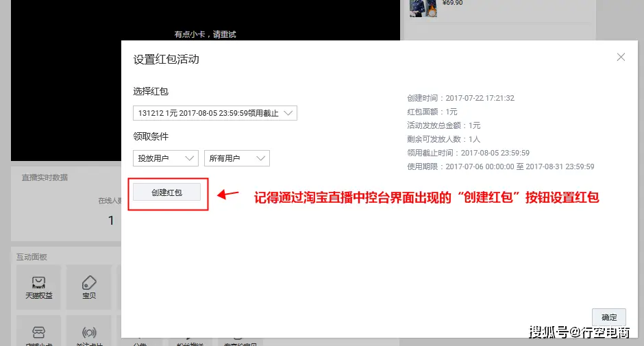Open the 选择红包 dropdown list
Viewport: 644px width, 346px height.
215,113
